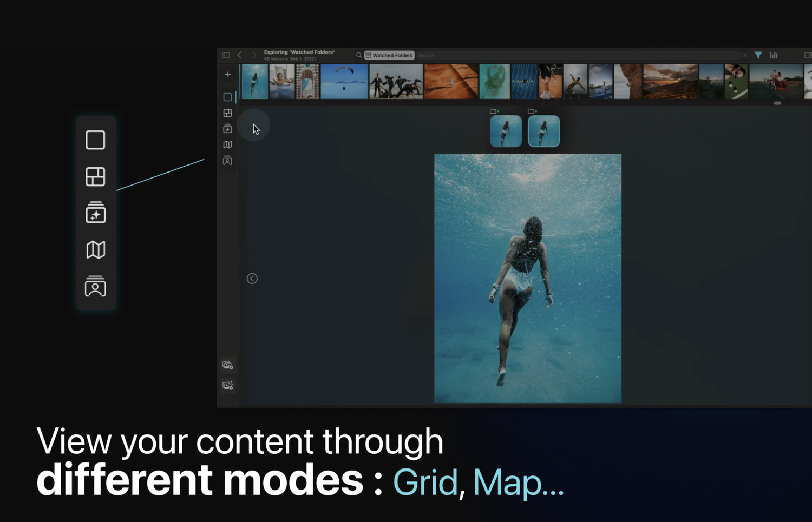This screenshot has width=812, height=522.
Task: Open People view in the app sidebar
Action: click(x=227, y=161)
